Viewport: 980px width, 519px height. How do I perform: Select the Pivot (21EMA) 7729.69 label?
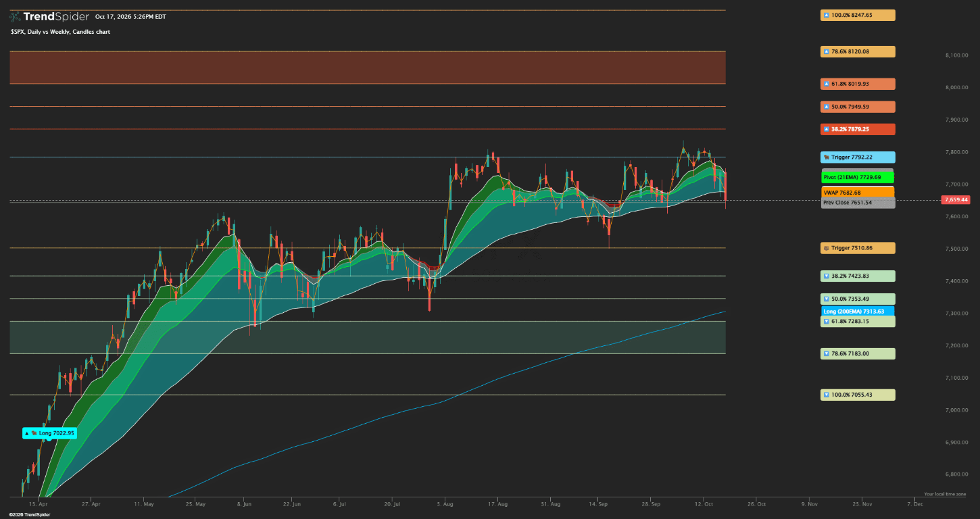coord(858,177)
